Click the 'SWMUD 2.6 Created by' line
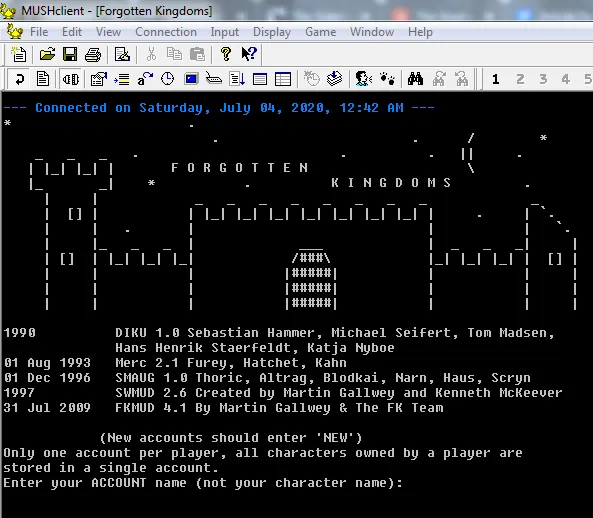The image size is (593, 518). click(x=338, y=393)
